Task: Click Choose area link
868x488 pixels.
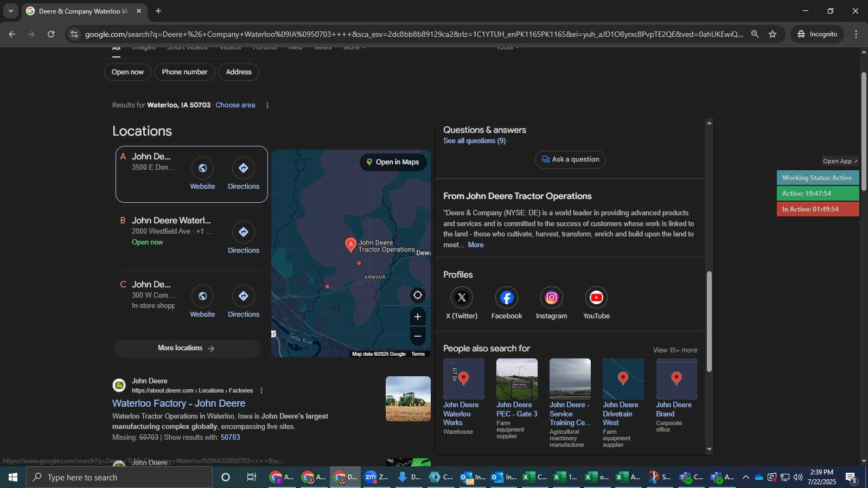Action: [x=235, y=105]
